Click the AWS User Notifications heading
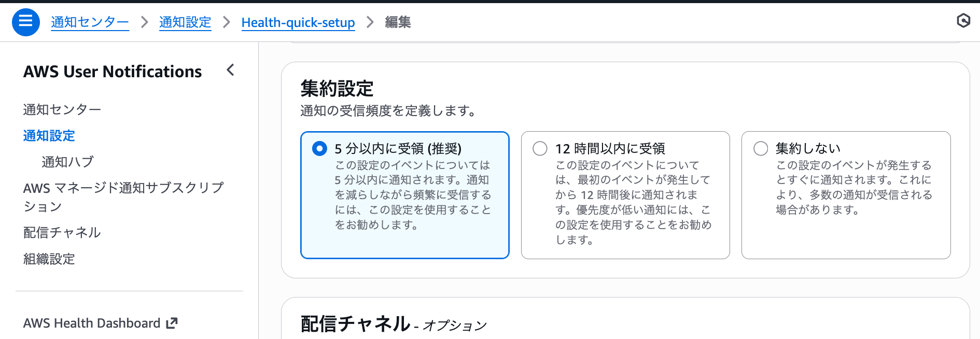The height and width of the screenshot is (339, 980). [x=112, y=72]
